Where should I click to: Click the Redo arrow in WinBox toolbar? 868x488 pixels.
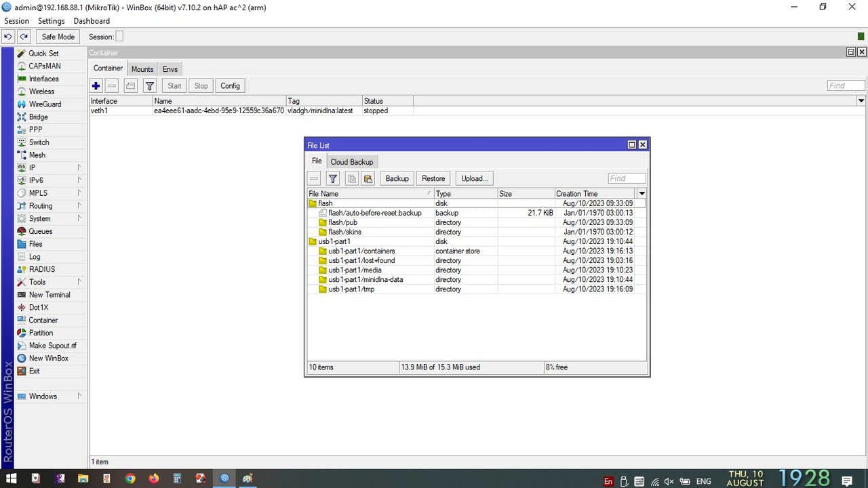coord(24,37)
